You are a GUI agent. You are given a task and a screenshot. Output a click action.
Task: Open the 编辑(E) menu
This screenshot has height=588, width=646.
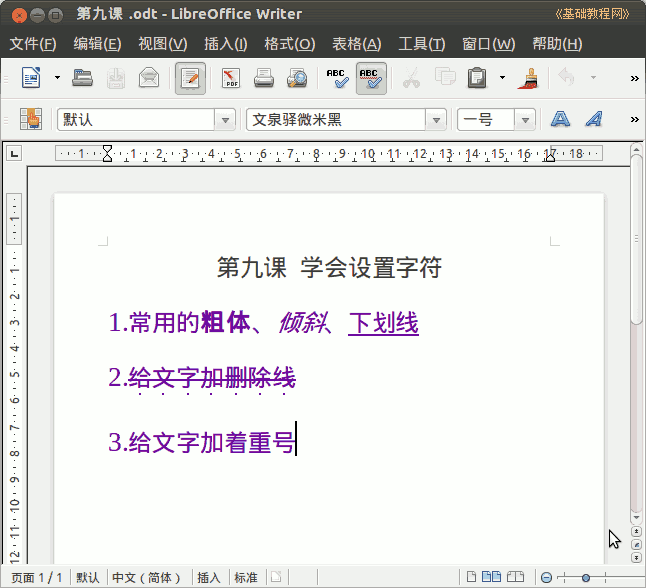tap(97, 44)
